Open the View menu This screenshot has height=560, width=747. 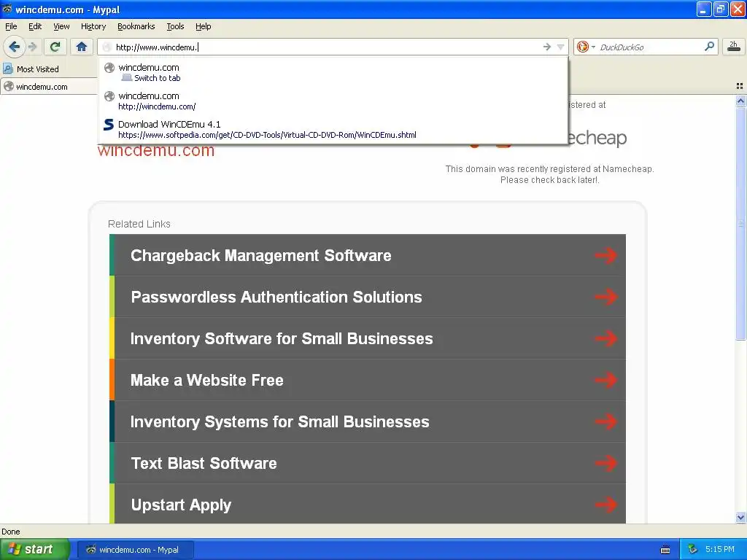tap(61, 26)
